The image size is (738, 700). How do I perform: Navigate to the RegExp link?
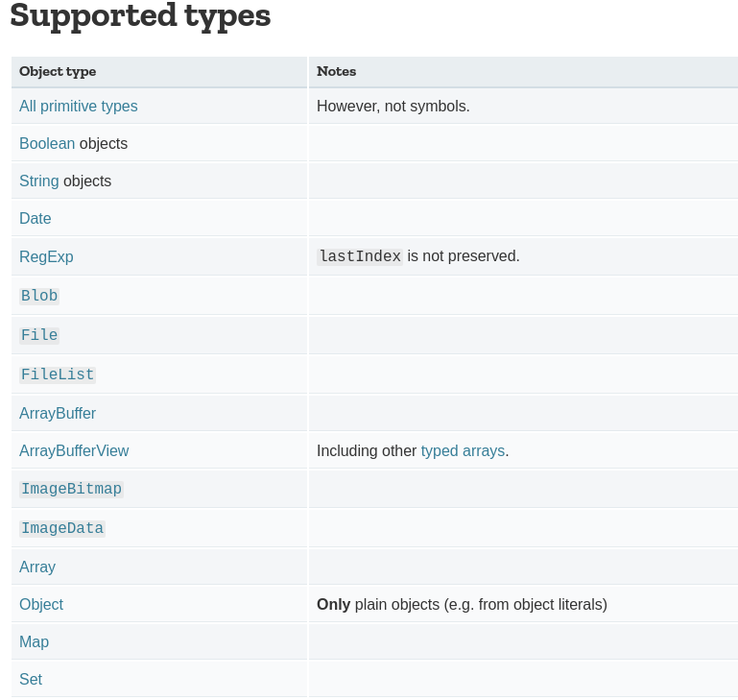pos(46,257)
